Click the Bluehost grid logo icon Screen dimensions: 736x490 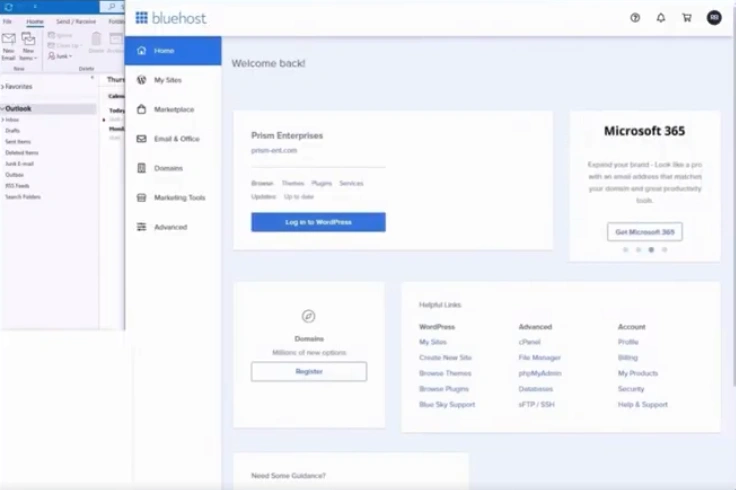click(x=141, y=18)
